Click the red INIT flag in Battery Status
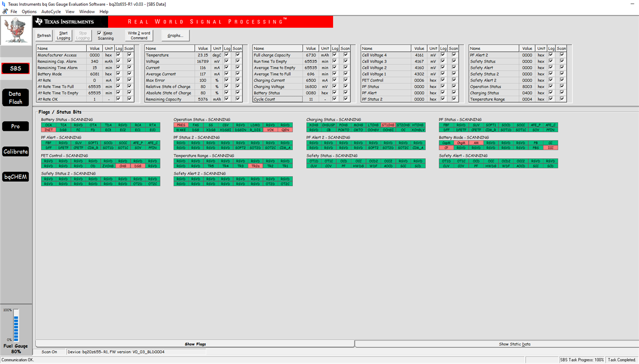The height and width of the screenshot is (364, 639). pyautogui.click(x=48, y=130)
